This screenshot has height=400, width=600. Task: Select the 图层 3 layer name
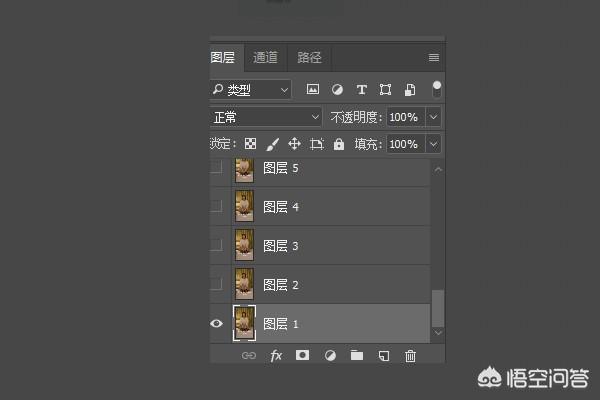click(x=281, y=246)
